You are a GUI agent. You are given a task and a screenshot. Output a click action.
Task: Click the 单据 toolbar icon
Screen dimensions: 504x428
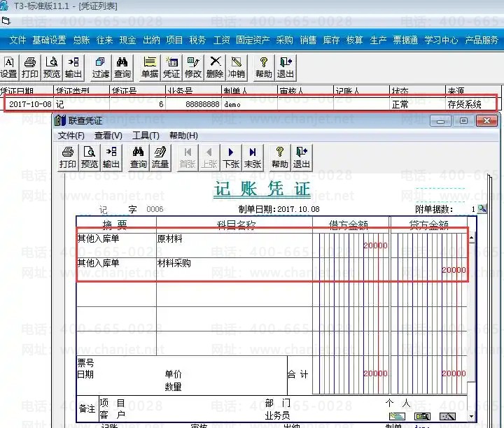pos(150,68)
